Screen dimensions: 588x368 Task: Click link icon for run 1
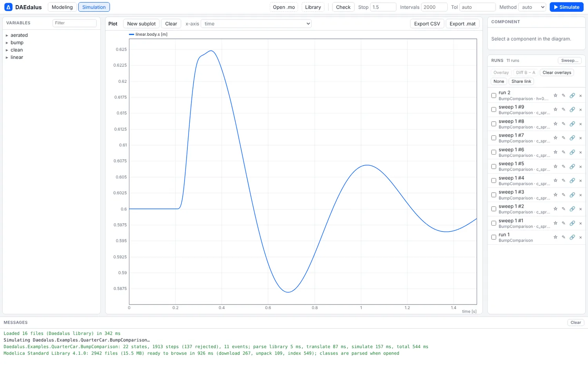[572, 237]
